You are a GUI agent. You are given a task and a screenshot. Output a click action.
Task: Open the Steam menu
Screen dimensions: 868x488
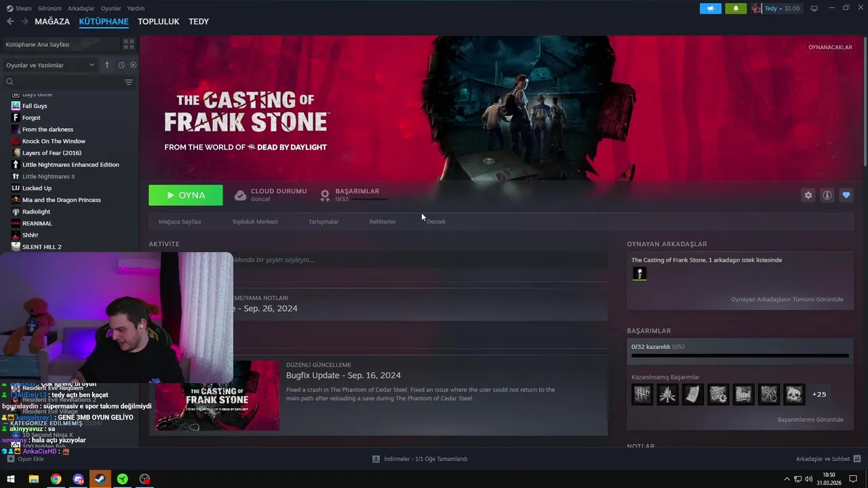pyautogui.click(x=19, y=9)
